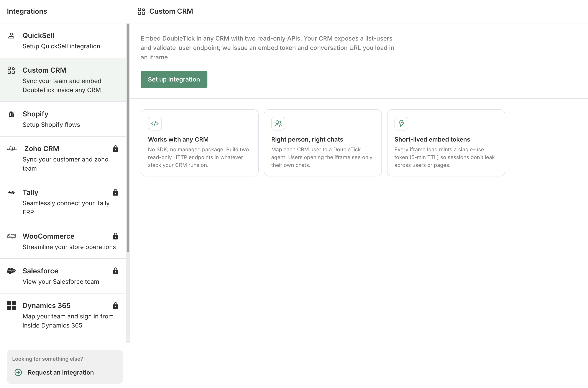Click 'View your Salesforce team' subtitle
Screen dimensions: 588x388
pyautogui.click(x=61, y=282)
